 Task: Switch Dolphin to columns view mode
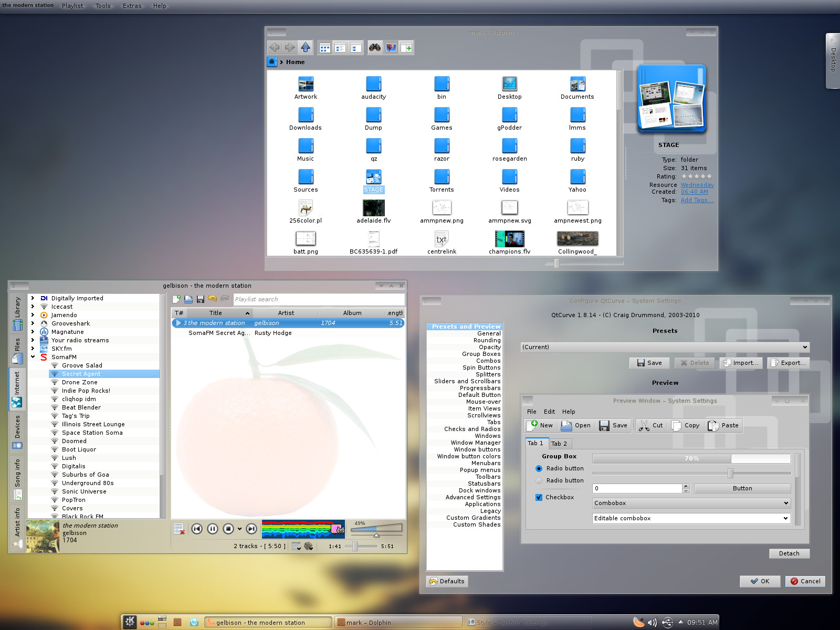coord(355,48)
